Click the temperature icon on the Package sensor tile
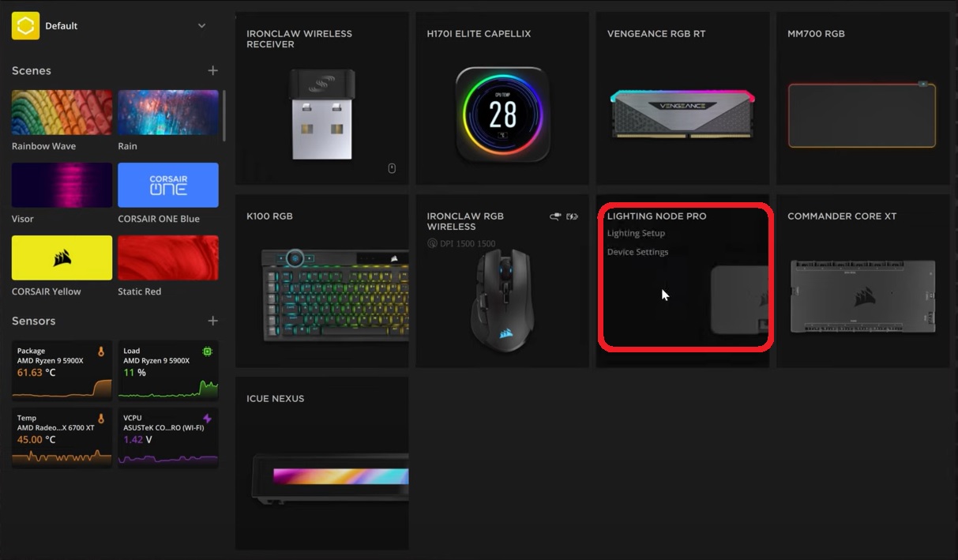The height and width of the screenshot is (560, 958). coord(101,351)
